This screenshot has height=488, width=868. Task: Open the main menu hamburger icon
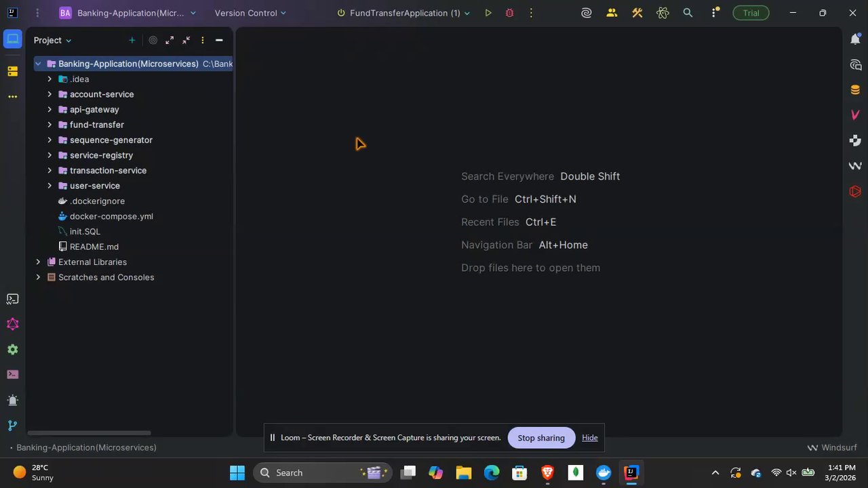(37, 13)
